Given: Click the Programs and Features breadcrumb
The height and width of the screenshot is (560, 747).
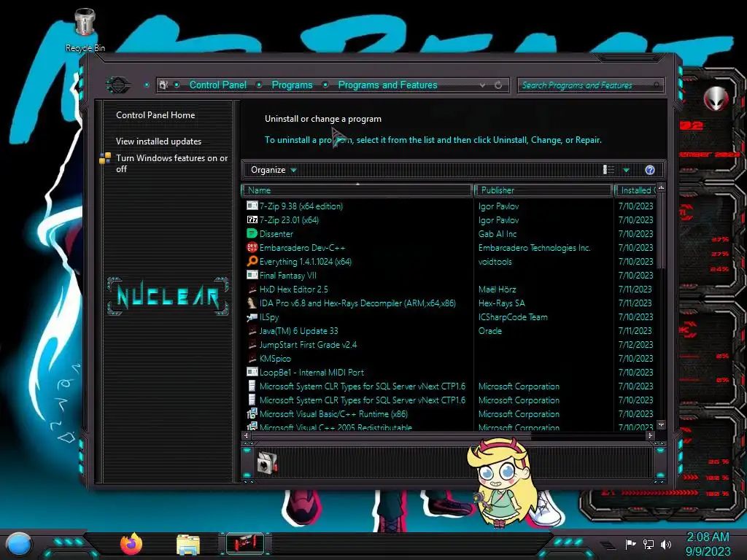Looking at the screenshot, I should click(x=387, y=85).
